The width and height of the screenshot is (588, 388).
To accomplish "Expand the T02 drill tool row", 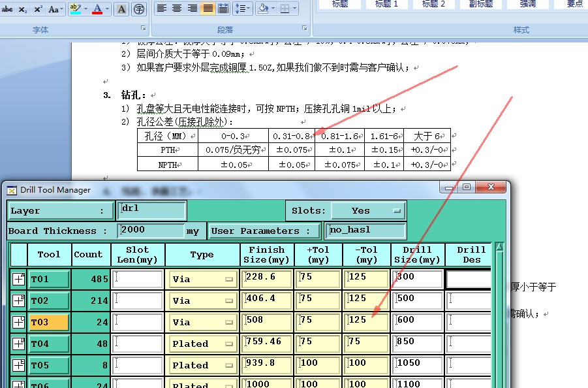I will click(x=19, y=300).
